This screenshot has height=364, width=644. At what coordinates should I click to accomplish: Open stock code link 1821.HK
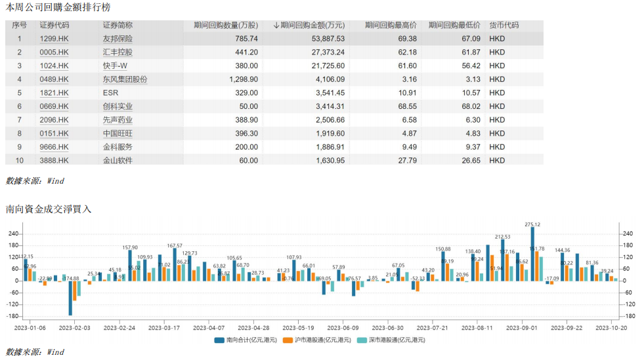coord(54,93)
